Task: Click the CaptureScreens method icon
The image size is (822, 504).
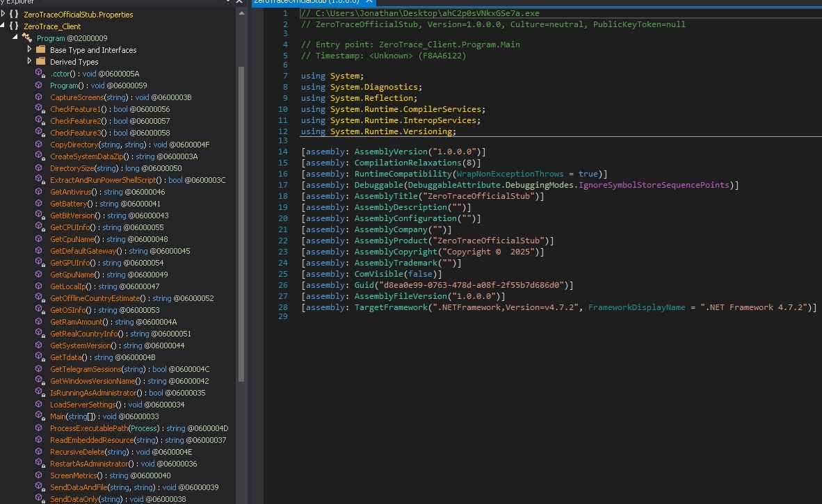Action: [40, 97]
